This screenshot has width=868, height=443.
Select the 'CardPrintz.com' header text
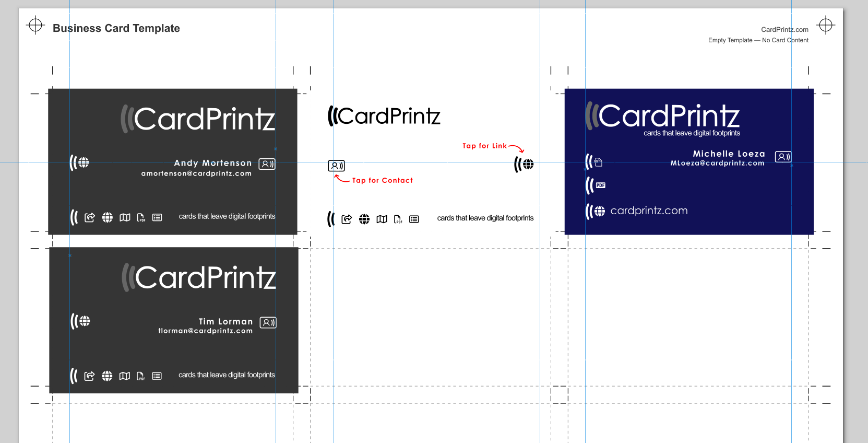coord(784,30)
